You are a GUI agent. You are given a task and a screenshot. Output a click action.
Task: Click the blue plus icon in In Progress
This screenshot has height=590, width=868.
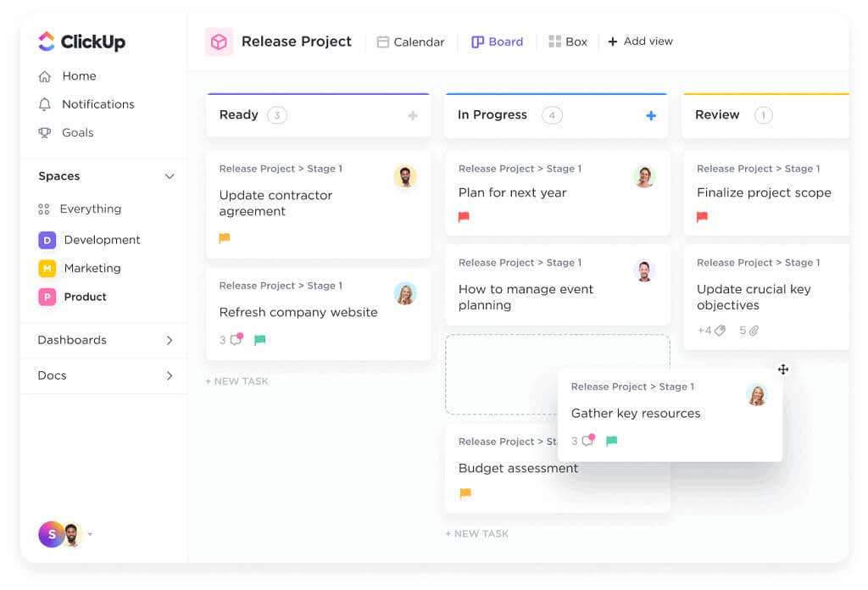coord(651,115)
